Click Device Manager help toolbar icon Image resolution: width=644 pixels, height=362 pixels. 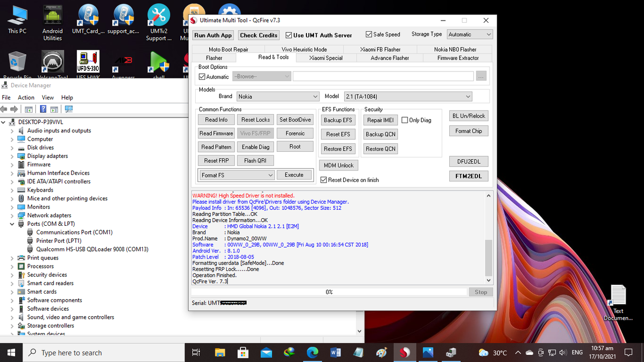[43, 109]
